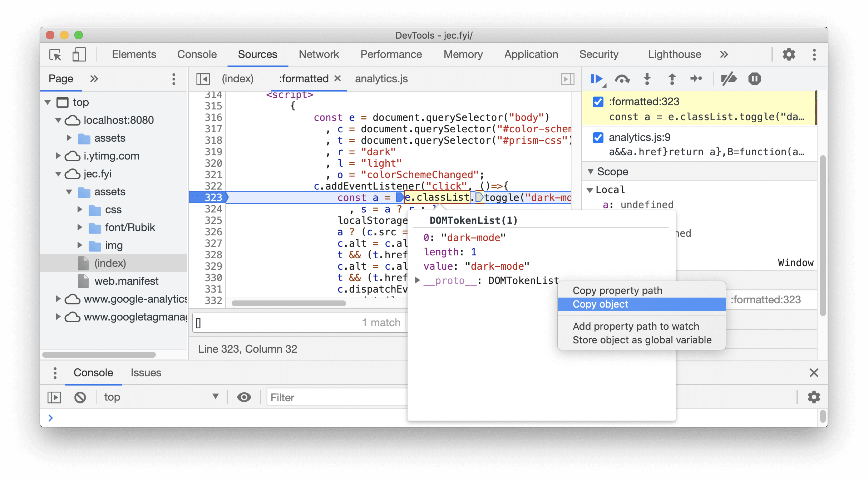The height and width of the screenshot is (480, 868).
Task: Click the Step out of current function icon
Action: [x=672, y=79]
